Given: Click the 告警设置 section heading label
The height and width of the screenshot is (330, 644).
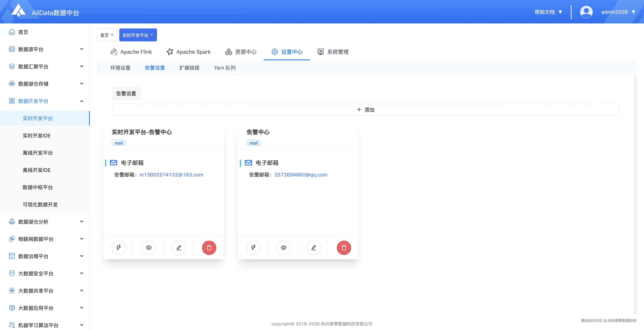Looking at the screenshot, I should [126, 94].
